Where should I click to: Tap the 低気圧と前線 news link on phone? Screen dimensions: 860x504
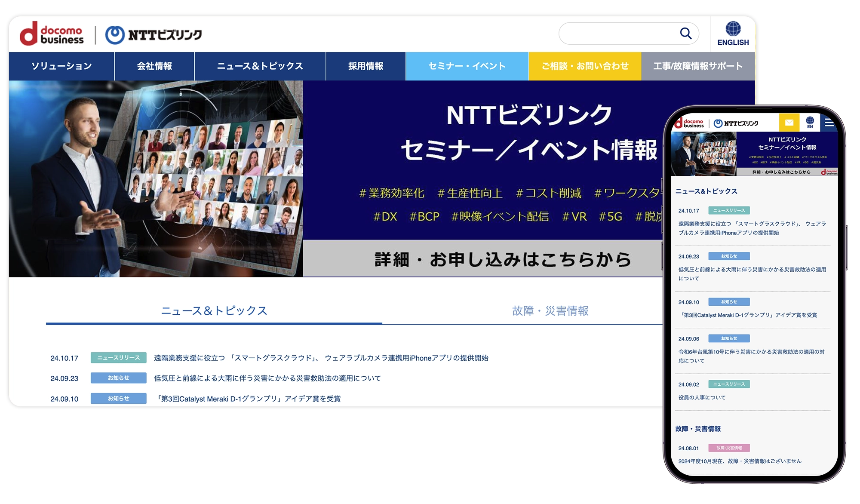(752, 274)
